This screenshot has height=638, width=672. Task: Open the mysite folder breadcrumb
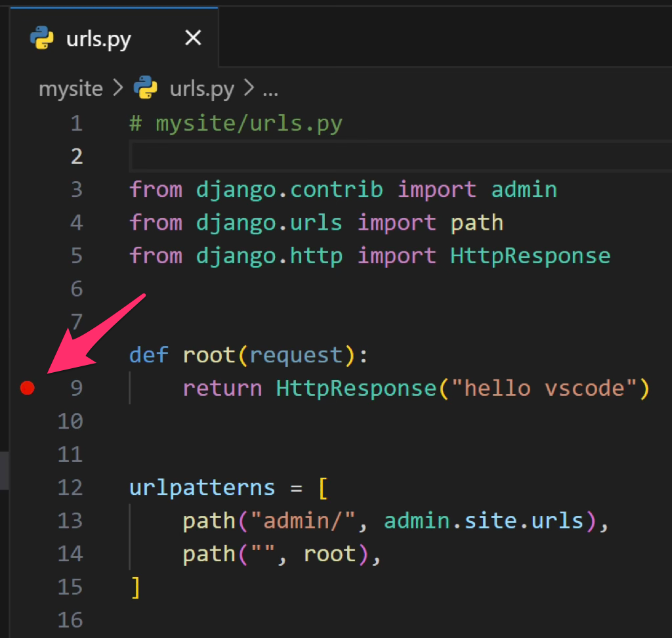70,89
